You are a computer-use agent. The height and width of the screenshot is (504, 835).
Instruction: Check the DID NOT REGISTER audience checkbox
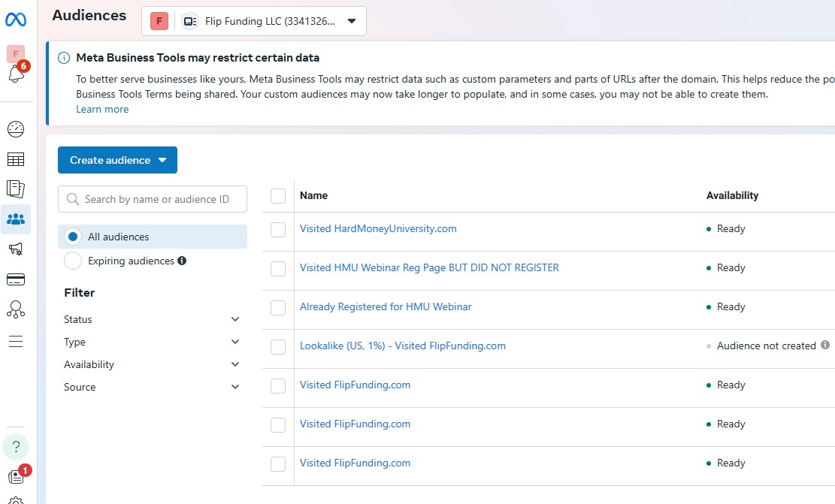[278, 269]
